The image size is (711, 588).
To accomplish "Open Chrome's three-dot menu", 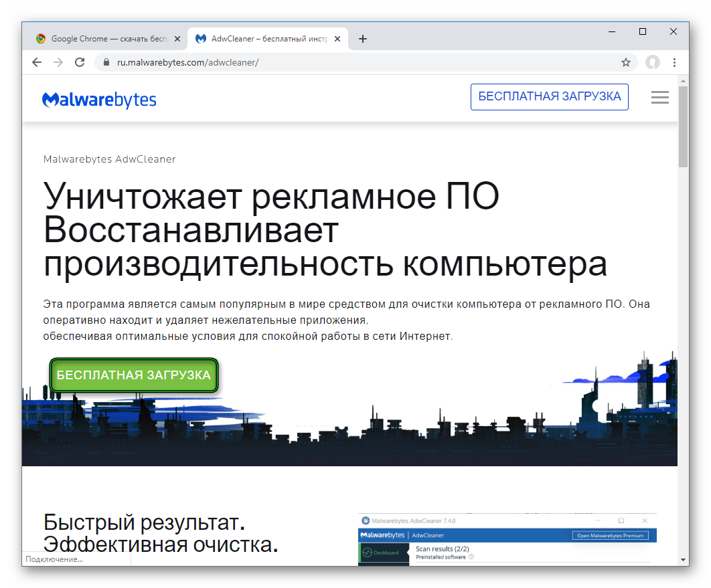I will [674, 62].
